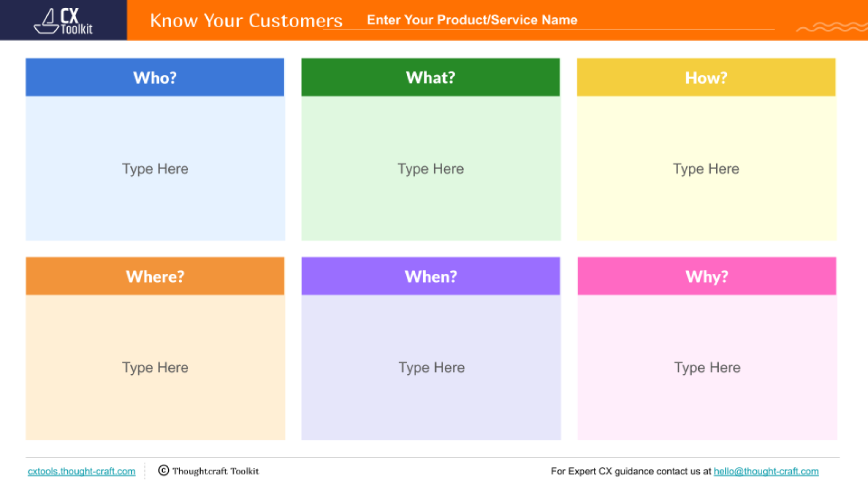Click the Know Your Customers title
This screenshot has height=488, width=868.
point(246,21)
